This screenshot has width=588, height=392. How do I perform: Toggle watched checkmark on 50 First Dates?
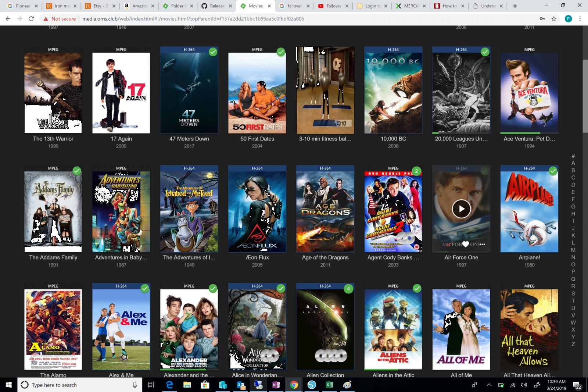click(x=281, y=52)
